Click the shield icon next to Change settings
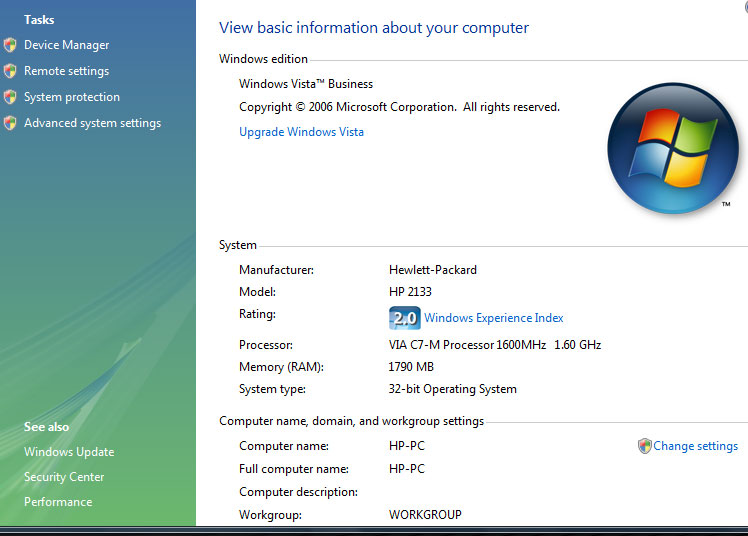The height and width of the screenshot is (536, 748). pyautogui.click(x=644, y=446)
